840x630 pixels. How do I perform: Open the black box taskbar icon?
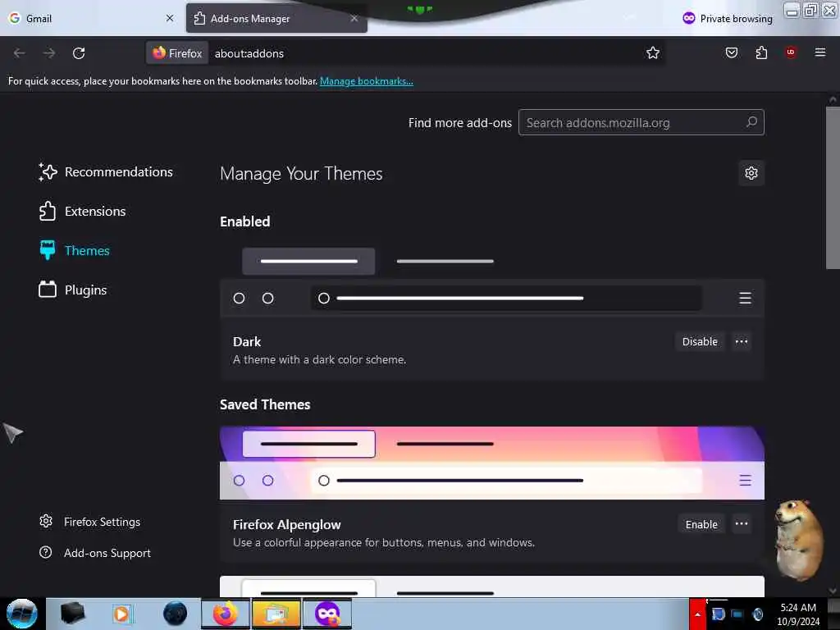72,613
